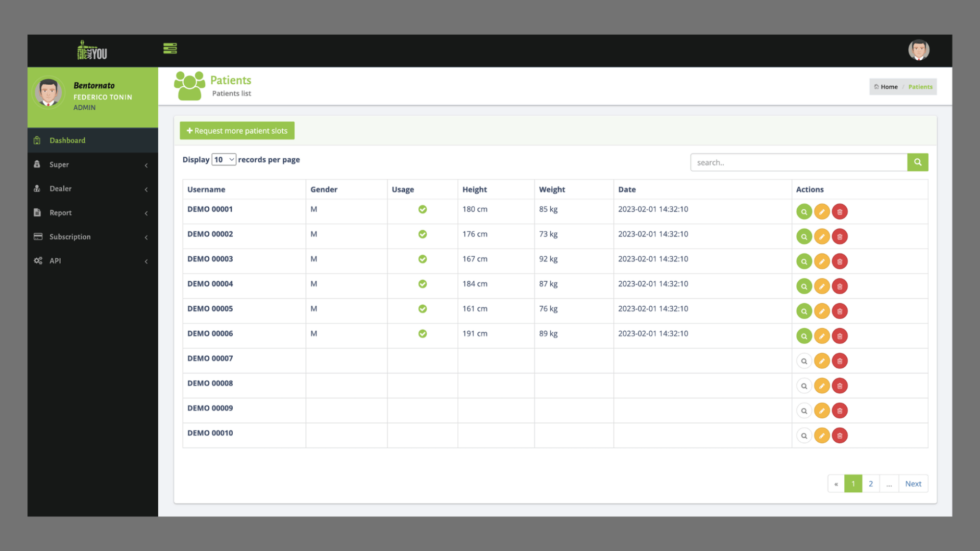Click the usage checkmark for DEMO 00002

422,234
